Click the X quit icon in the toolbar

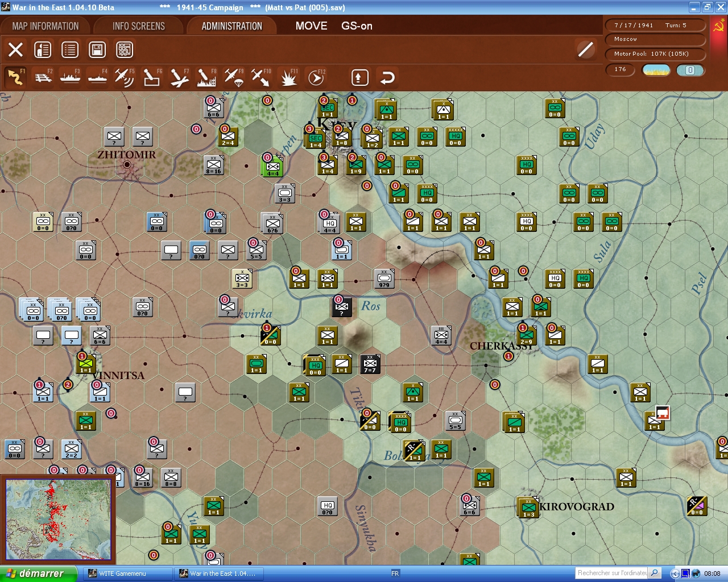pyautogui.click(x=16, y=50)
